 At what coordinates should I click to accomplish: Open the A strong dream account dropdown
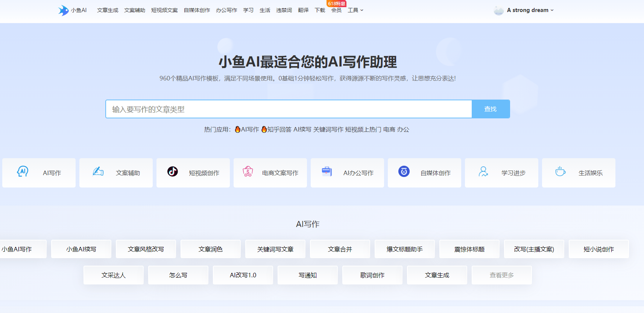click(x=530, y=10)
